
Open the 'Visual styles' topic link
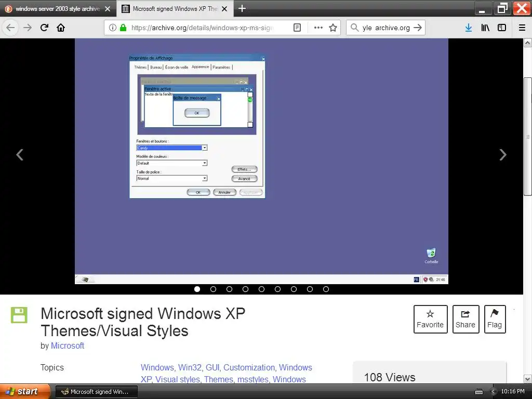pos(178,379)
